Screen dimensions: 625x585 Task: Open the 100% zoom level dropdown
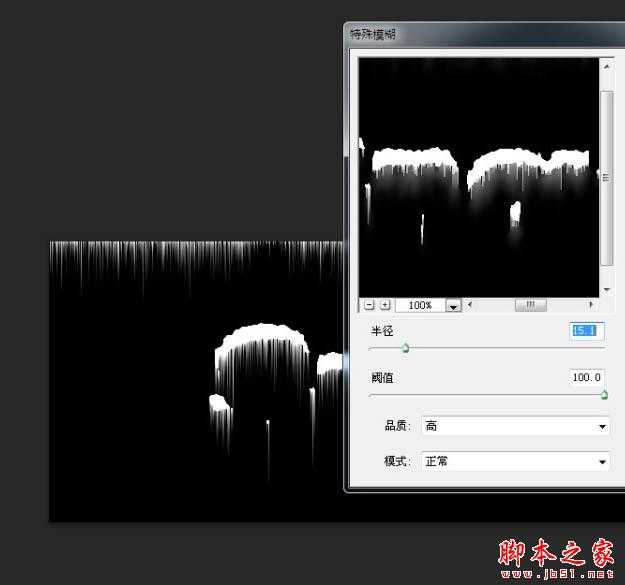(453, 306)
